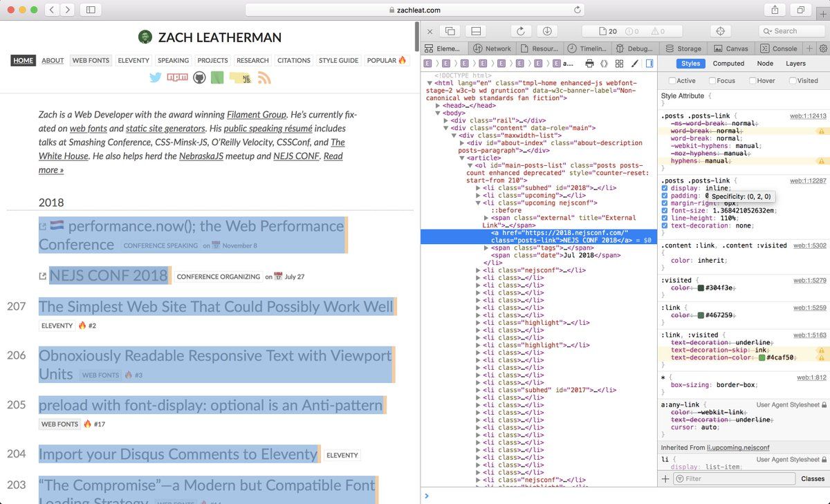830x504 pixels.
Task: Toggle the print media styles icon
Action: (x=589, y=64)
